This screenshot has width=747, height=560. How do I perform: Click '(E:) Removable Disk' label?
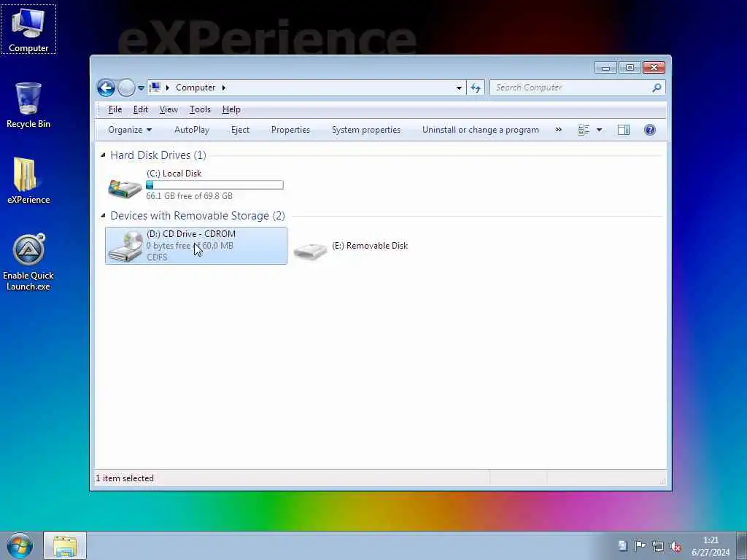[x=370, y=246]
